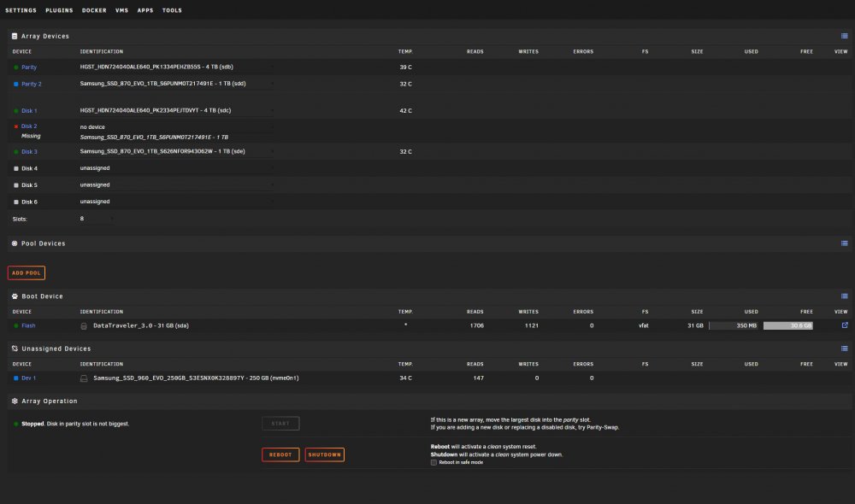Open Disk 4 unassigned dropdown

point(176,168)
